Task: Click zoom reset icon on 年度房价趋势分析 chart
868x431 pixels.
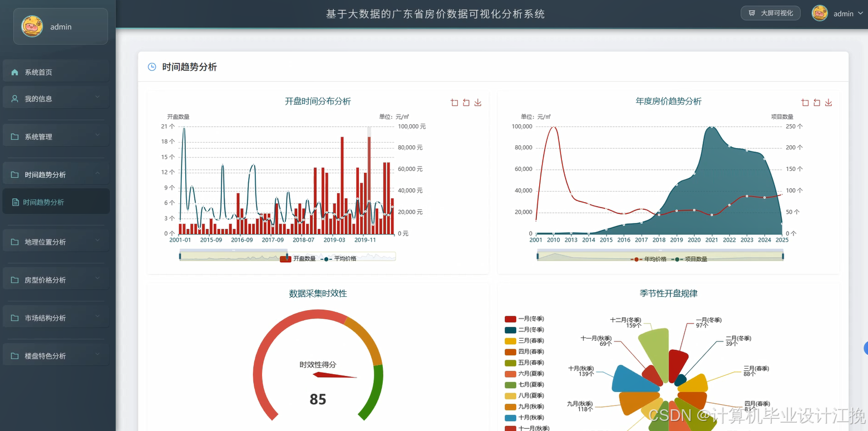Action: pos(817,102)
